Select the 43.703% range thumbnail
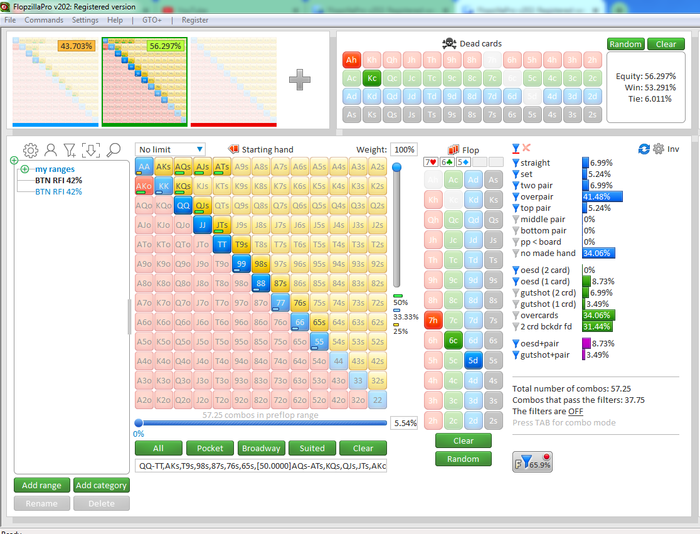The width and height of the screenshot is (700, 534). (55, 82)
